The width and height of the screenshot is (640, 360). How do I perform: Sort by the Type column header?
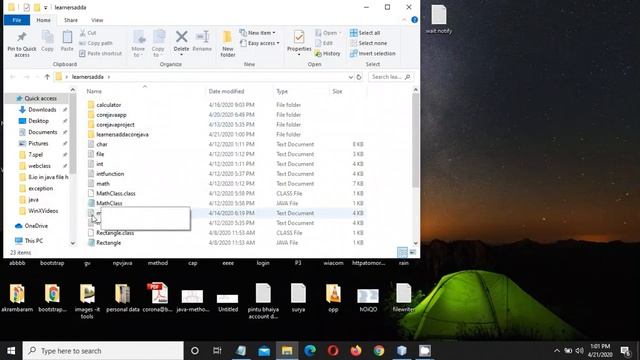[301, 91]
